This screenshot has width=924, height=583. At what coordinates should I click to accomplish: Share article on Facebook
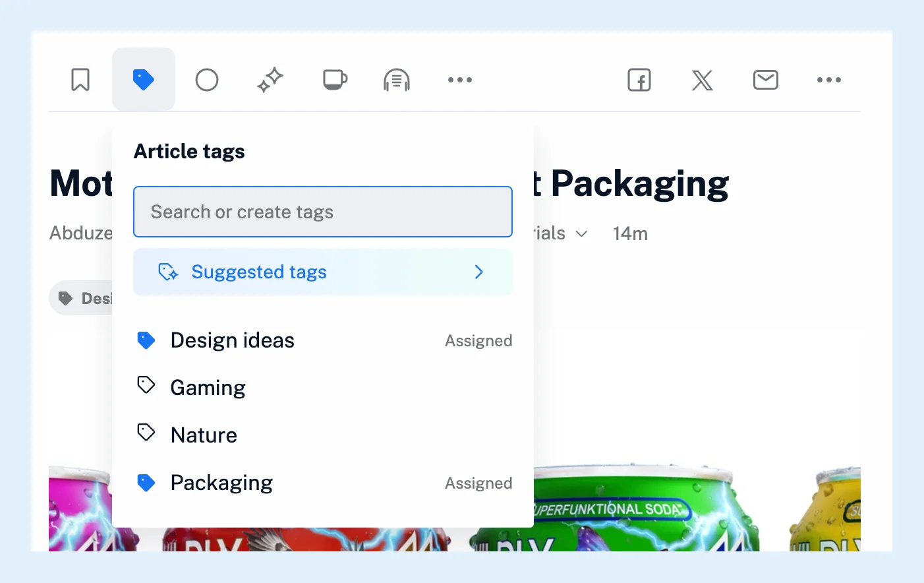click(639, 80)
